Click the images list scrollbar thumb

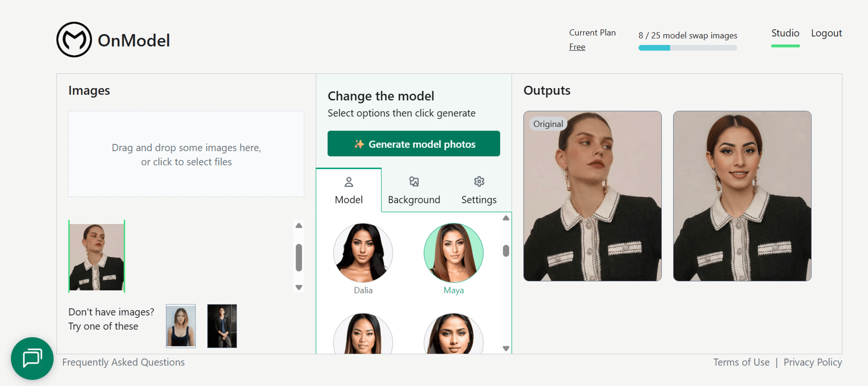point(298,258)
